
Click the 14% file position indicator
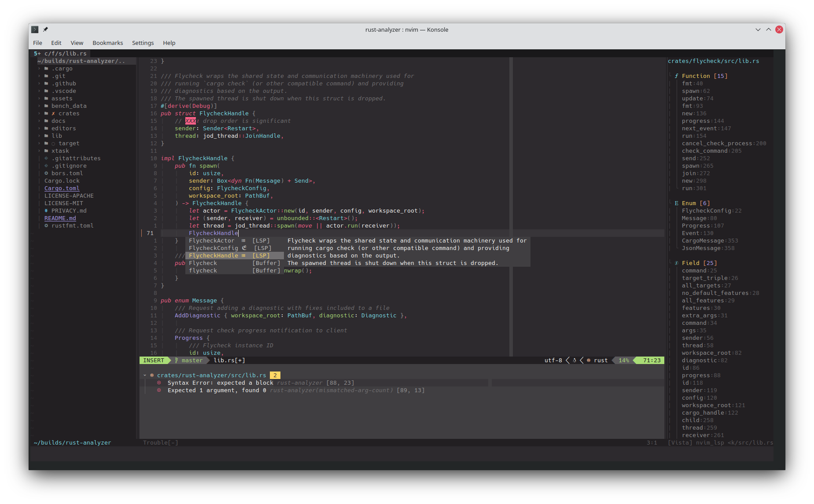[624, 361]
